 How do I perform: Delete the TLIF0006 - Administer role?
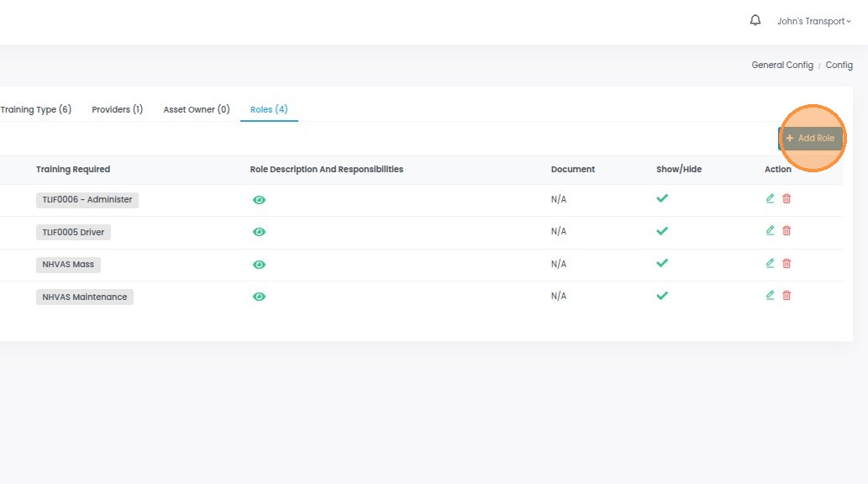point(786,198)
